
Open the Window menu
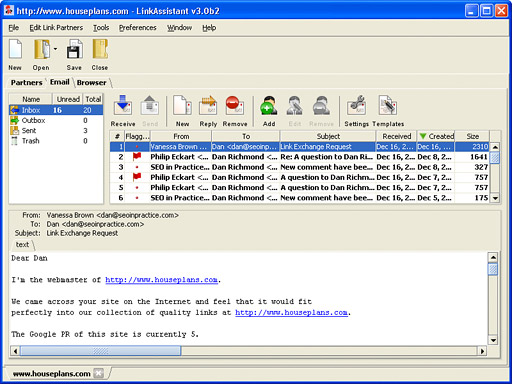(x=179, y=28)
